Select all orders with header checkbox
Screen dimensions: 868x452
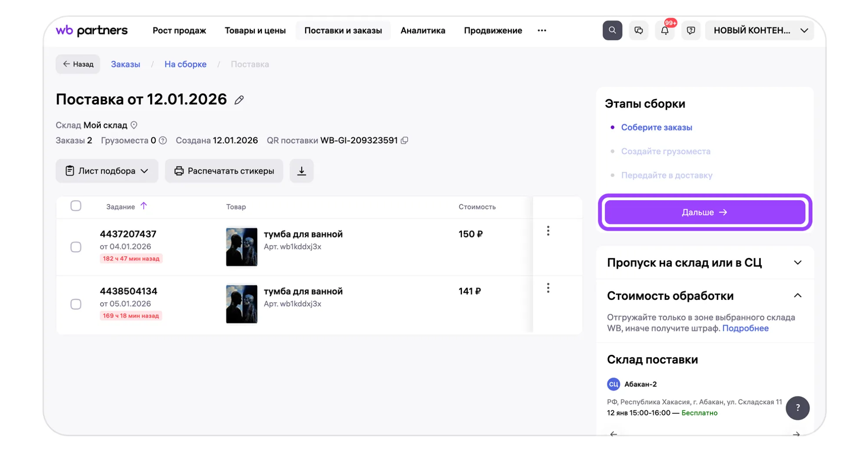tap(76, 206)
